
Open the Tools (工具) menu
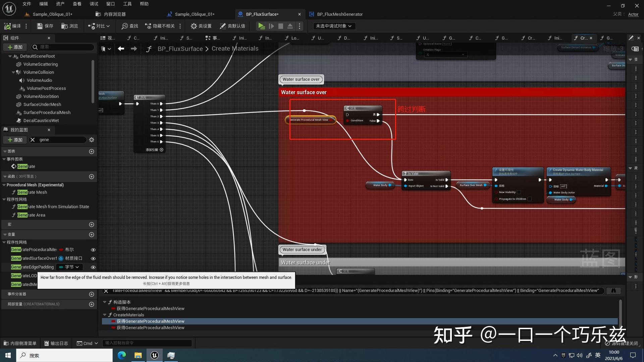click(x=127, y=4)
